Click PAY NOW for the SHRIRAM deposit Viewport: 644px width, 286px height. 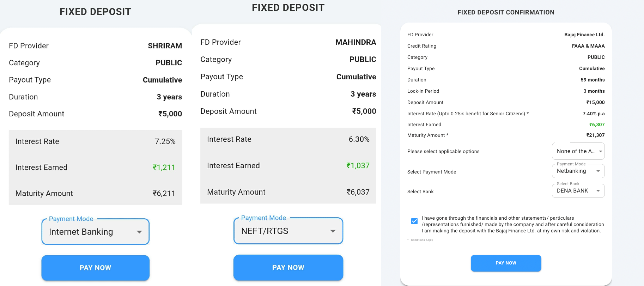pos(96,268)
